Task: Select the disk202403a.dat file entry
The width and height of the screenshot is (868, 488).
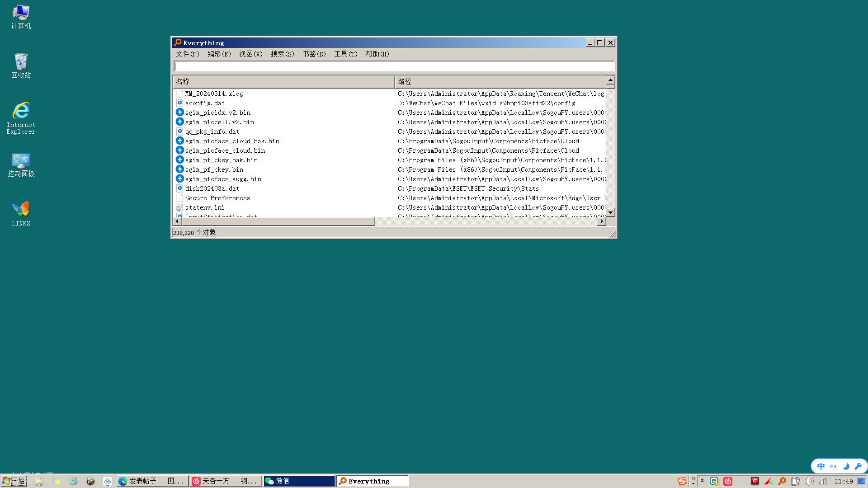Action: click(x=212, y=189)
